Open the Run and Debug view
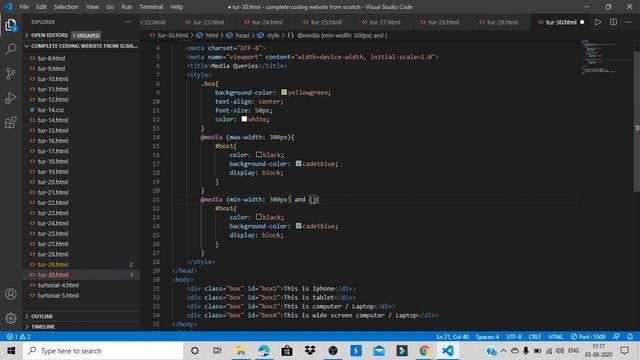This screenshot has height=360, width=640. [x=11, y=98]
